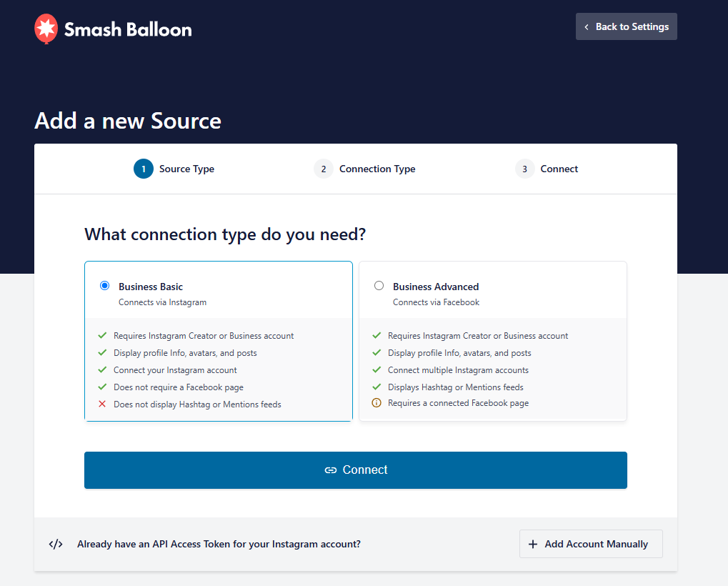The width and height of the screenshot is (728, 586).
Task: Click 'Does not require a Facebook page' feature
Action: (x=179, y=387)
